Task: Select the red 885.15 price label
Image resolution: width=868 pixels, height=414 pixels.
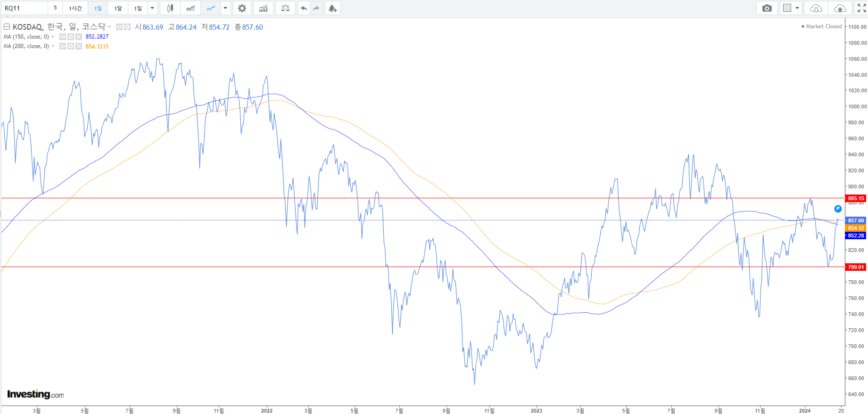Action: coord(856,198)
